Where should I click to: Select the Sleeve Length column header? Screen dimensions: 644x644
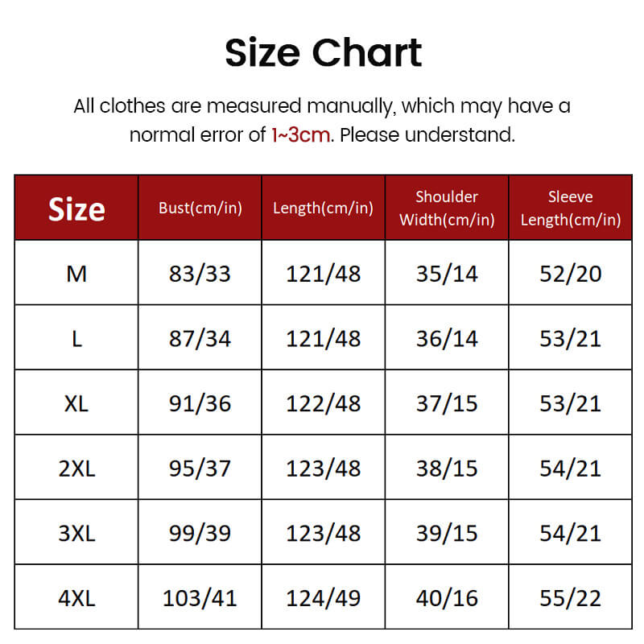(570, 208)
